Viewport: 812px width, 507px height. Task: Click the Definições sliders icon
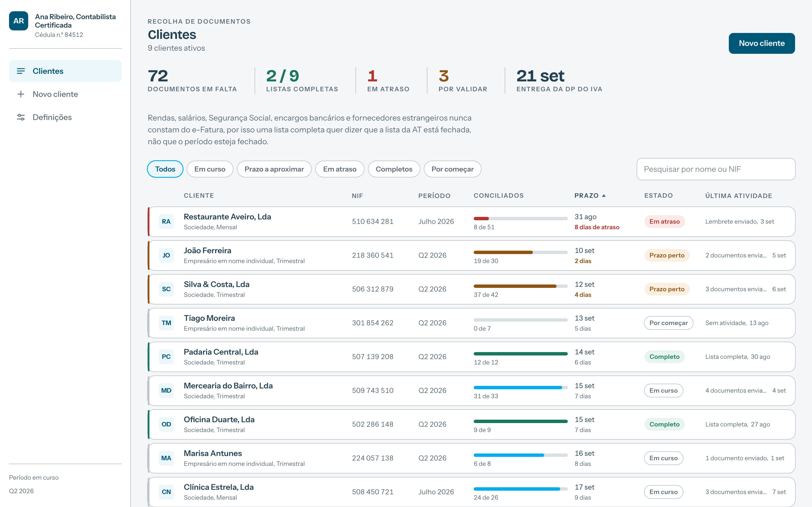click(x=21, y=117)
